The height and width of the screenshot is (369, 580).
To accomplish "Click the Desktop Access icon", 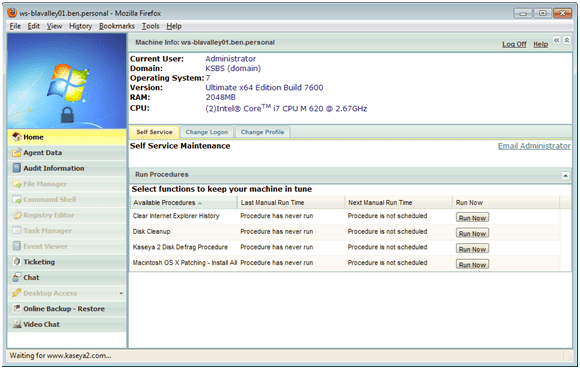I will [x=17, y=293].
